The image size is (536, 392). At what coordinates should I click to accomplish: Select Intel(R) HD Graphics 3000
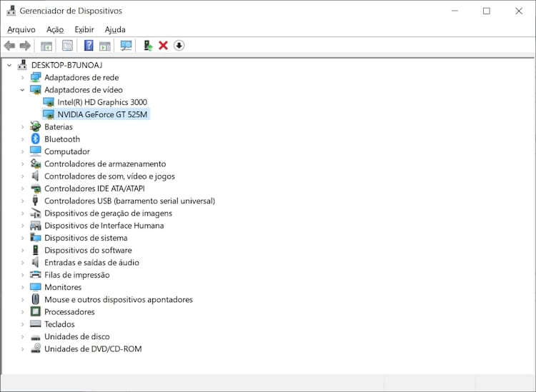coord(102,102)
